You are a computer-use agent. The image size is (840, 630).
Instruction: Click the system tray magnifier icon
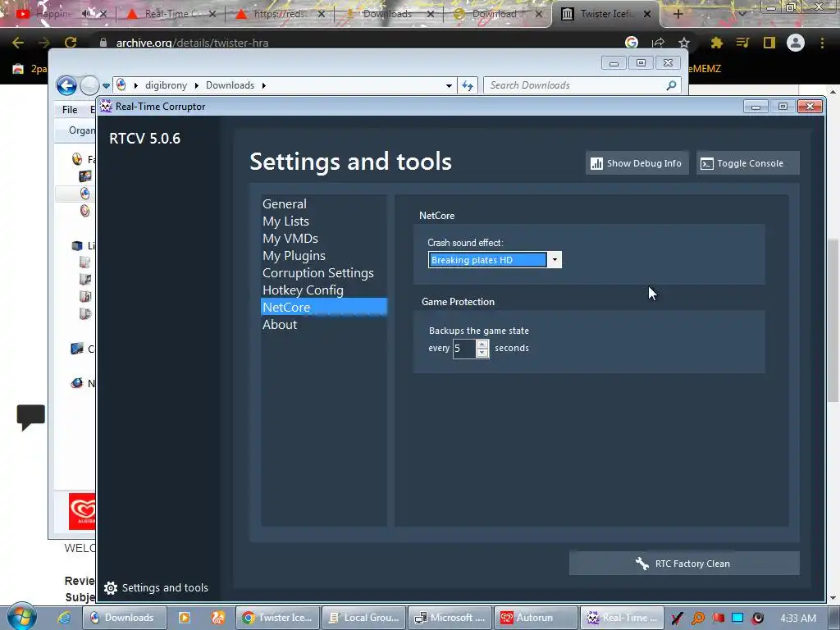coord(698,618)
